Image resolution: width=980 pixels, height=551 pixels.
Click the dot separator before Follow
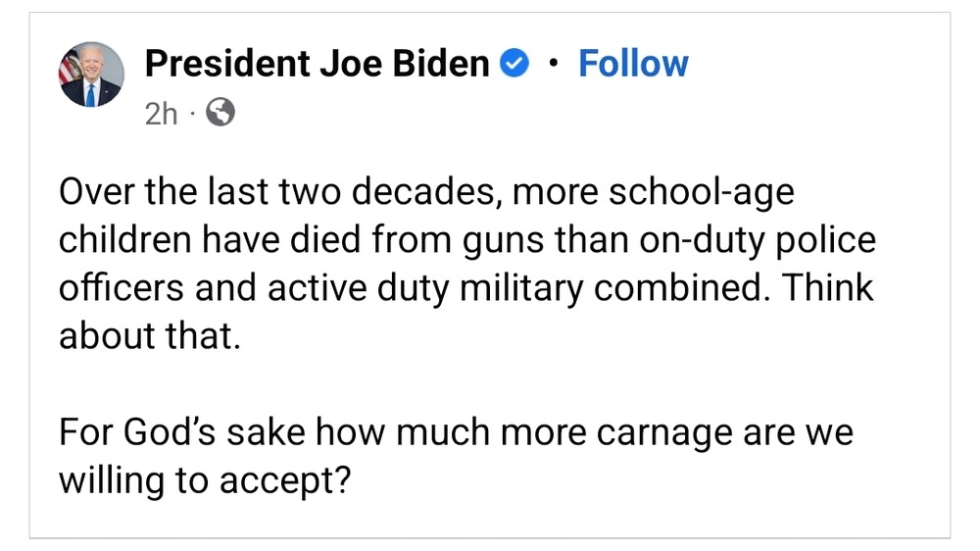555,65
